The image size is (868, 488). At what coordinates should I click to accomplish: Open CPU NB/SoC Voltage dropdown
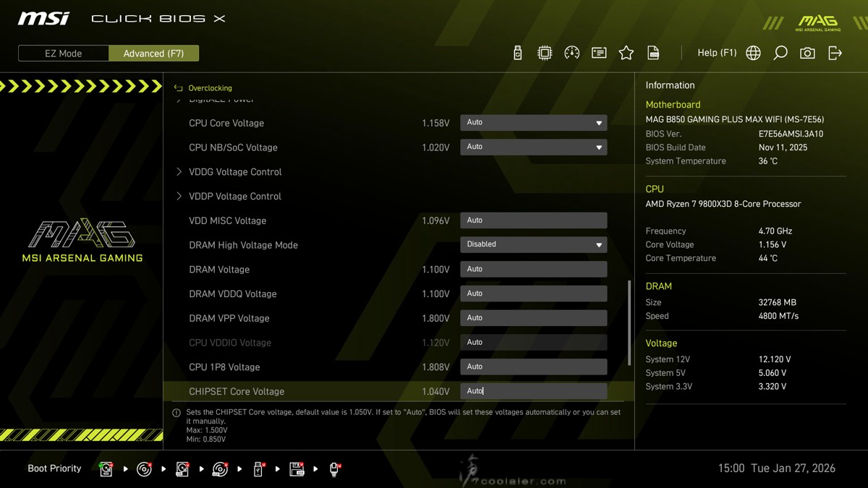[x=533, y=147]
